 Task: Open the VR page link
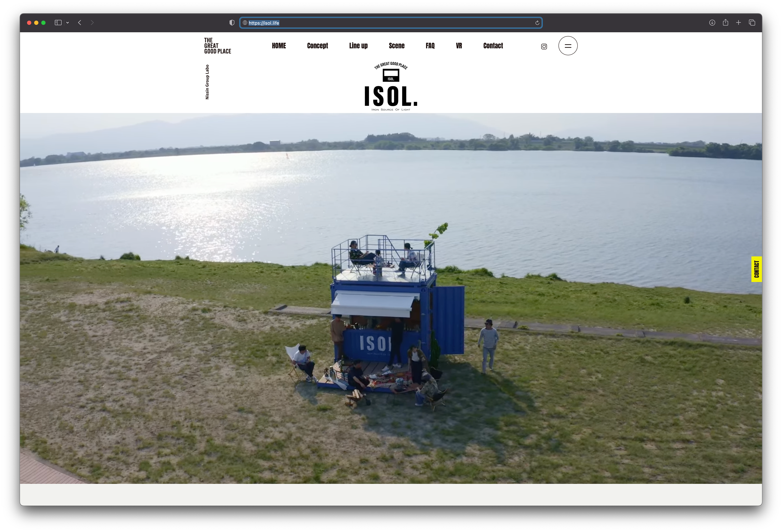click(x=459, y=46)
